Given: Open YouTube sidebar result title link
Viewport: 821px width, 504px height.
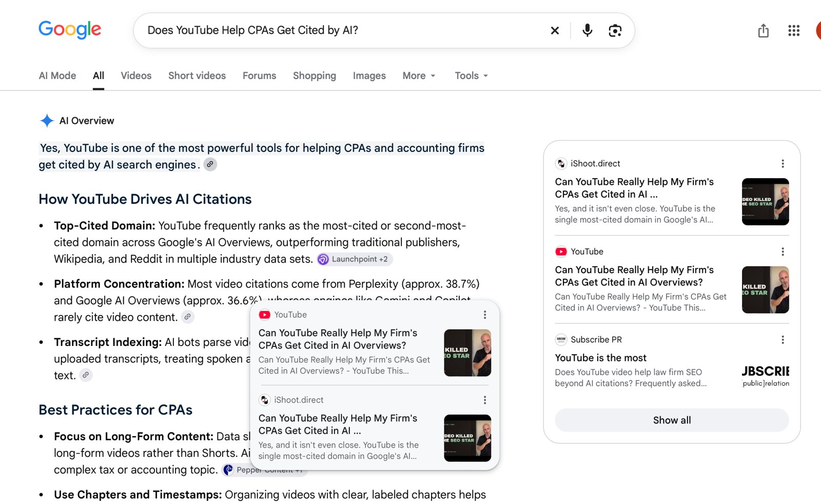Looking at the screenshot, I should [x=634, y=276].
